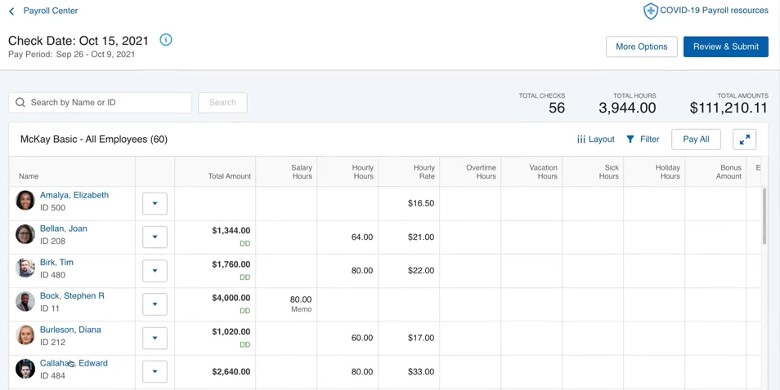Open the Layout options
Viewport: 780px width, 390px height.
tap(596, 139)
